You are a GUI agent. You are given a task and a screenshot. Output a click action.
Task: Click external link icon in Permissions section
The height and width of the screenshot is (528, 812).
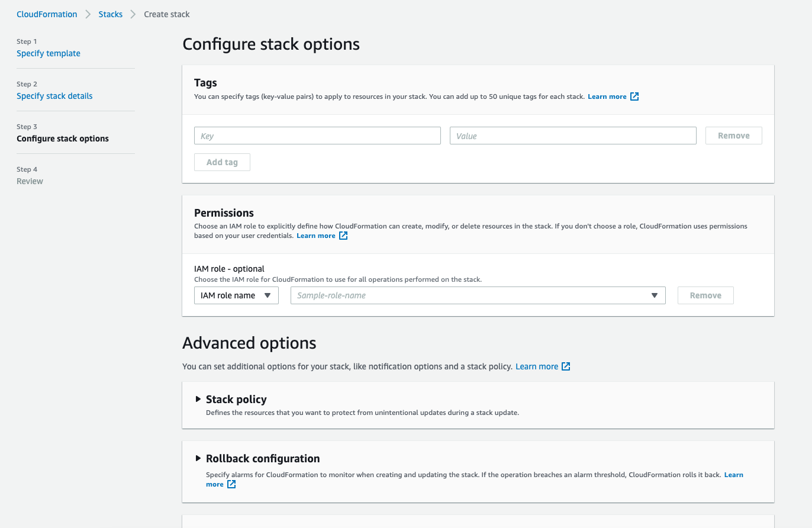[x=343, y=236]
